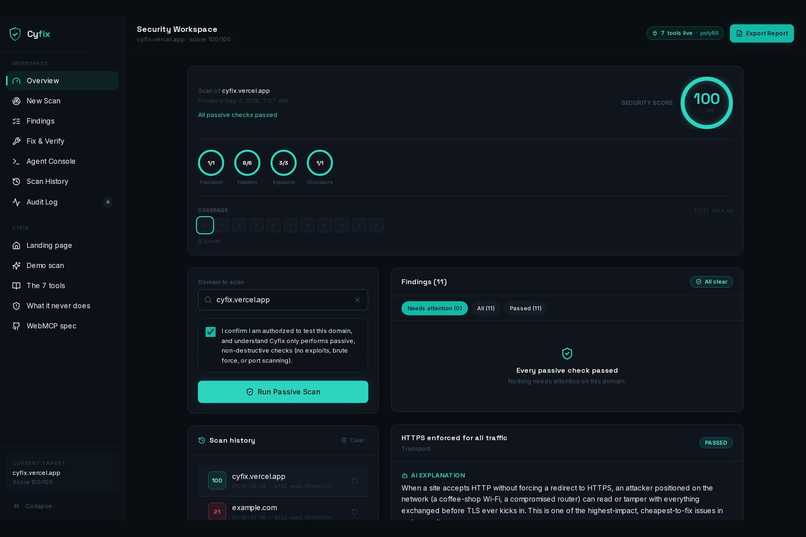Image resolution: width=806 pixels, height=537 pixels.
Task: Select the All (11) filter
Action: [486, 308]
